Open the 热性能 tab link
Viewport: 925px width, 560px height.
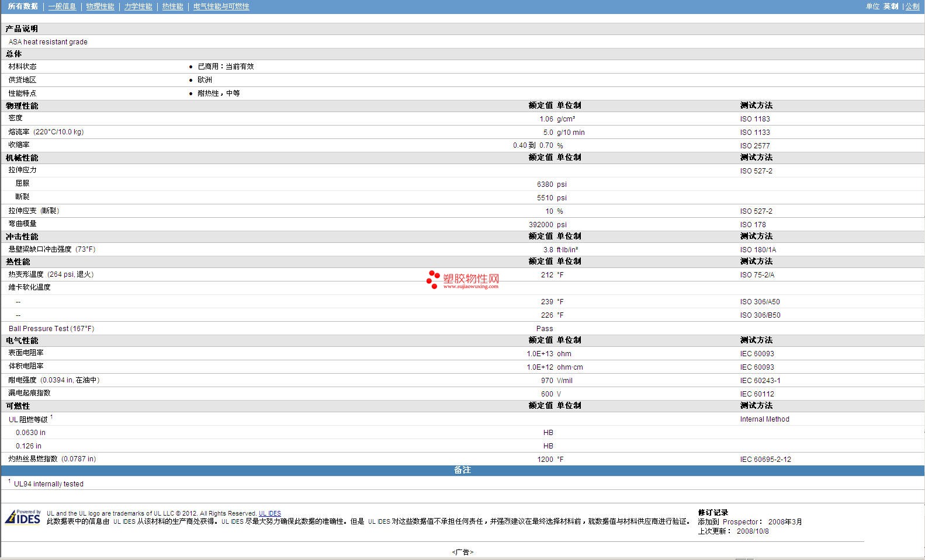172,6
